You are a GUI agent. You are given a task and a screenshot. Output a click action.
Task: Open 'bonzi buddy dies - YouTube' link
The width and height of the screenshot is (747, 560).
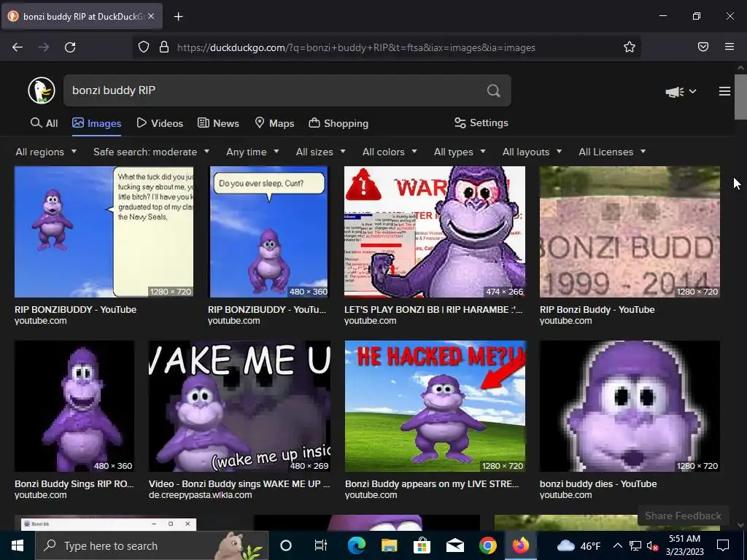coord(598,484)
